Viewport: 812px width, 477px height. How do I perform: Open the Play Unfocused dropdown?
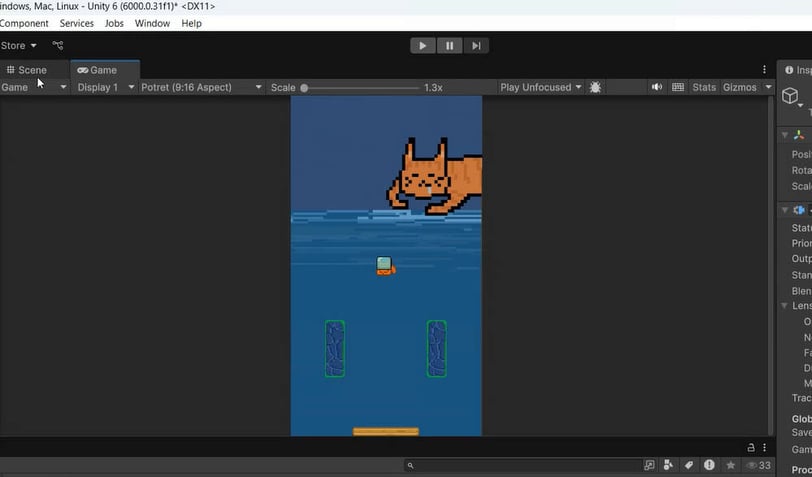point(541,87)
